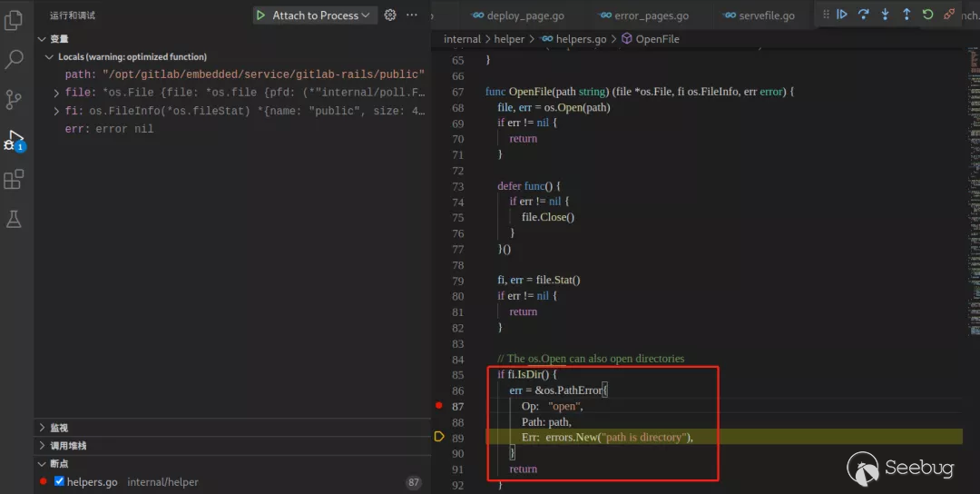Viewport: 980px width, 494px height.
Task: Click the "path is directory" string
Action: coord(643,437)
